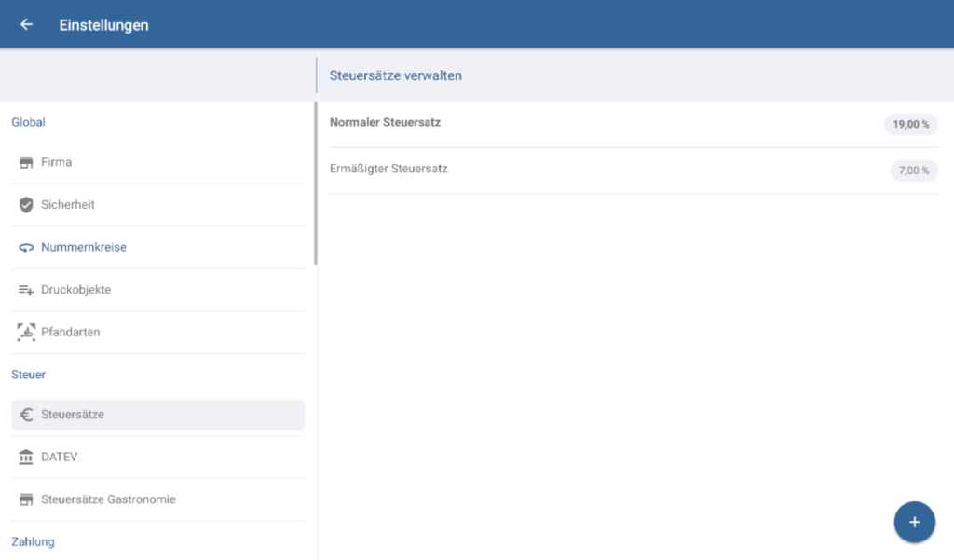Click the Nummernkreise loop icon

(26, 248)
